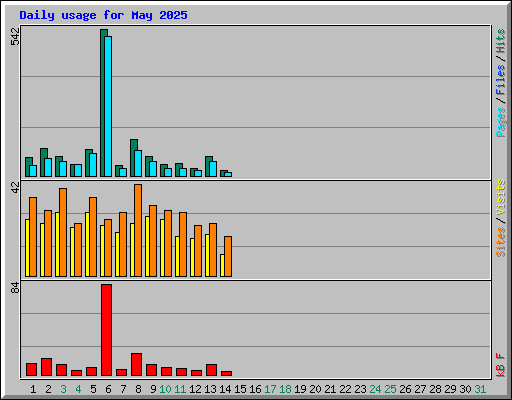Click day 12 on the x-axis
This screenshot has height=400, width=512.
(195, 389)
